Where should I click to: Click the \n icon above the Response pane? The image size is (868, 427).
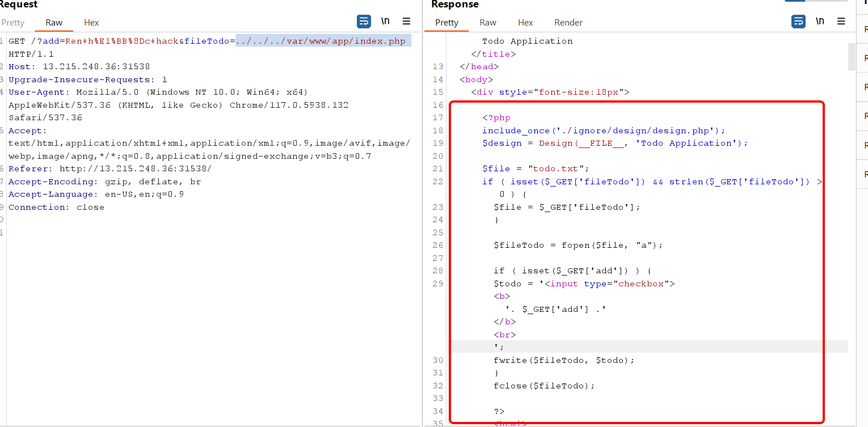click(820, 20)
